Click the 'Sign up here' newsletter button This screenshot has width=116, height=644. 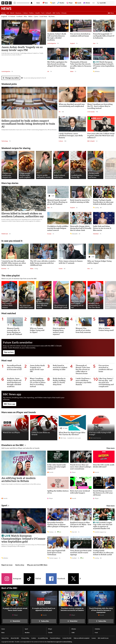[x=9, y=352]
